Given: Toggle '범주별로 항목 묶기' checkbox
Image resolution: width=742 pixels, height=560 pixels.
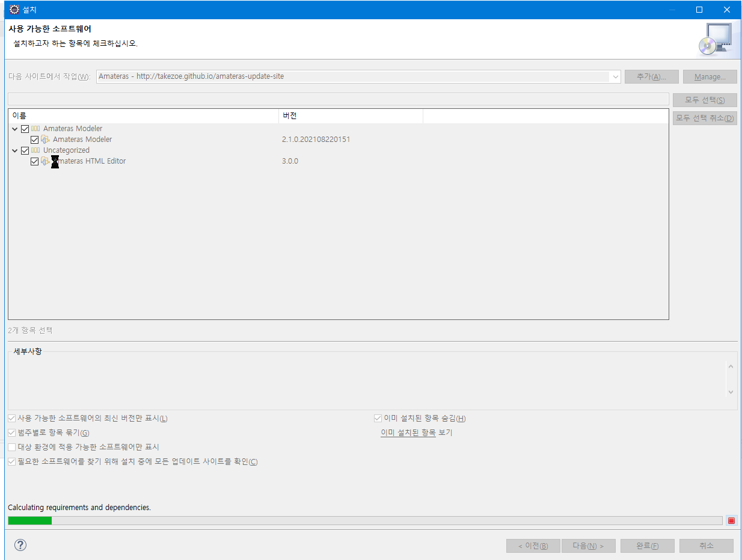Looking at the screenshot, I should (x=12, y=433).
